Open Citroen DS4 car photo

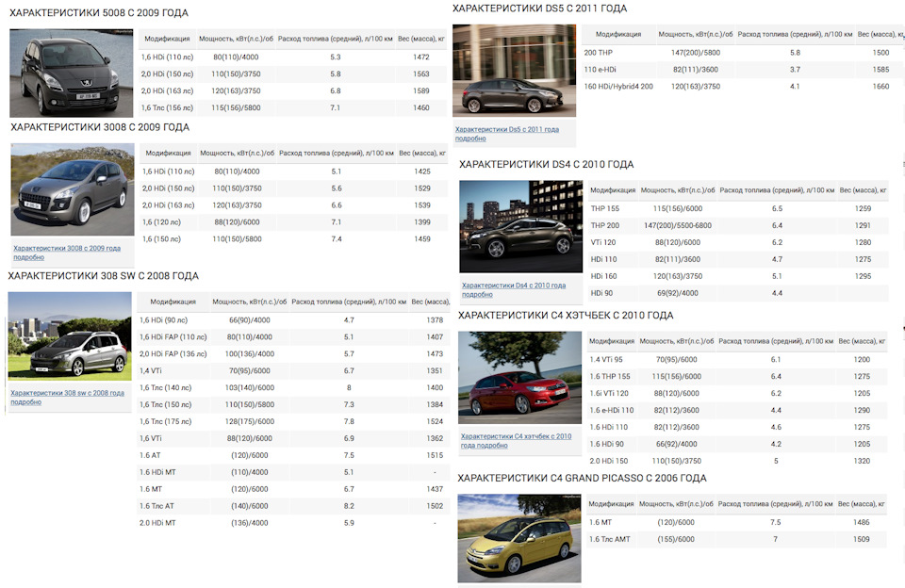(x=520, y=226)
